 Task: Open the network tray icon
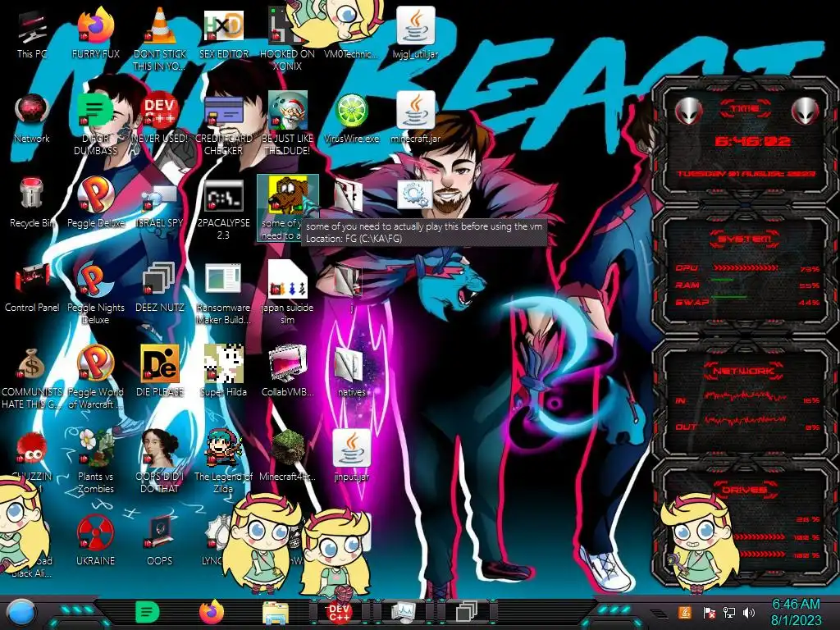pyautogui.click(x=728, y=612)
